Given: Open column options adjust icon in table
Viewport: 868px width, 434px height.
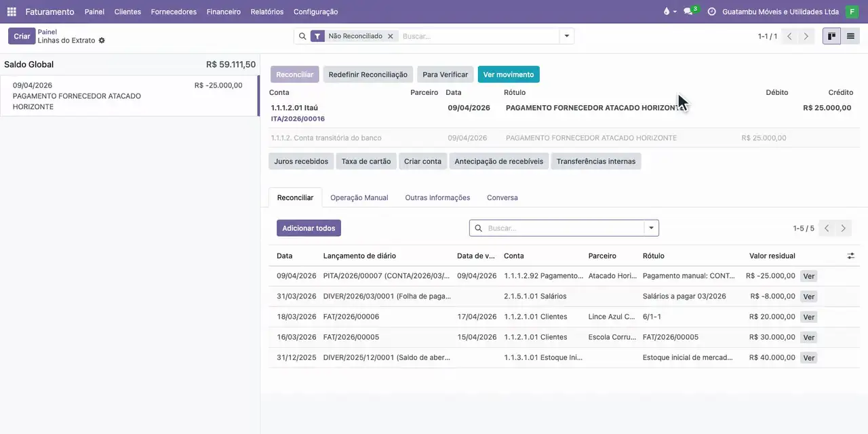Looking at the screenshot, I should point(851,256).
